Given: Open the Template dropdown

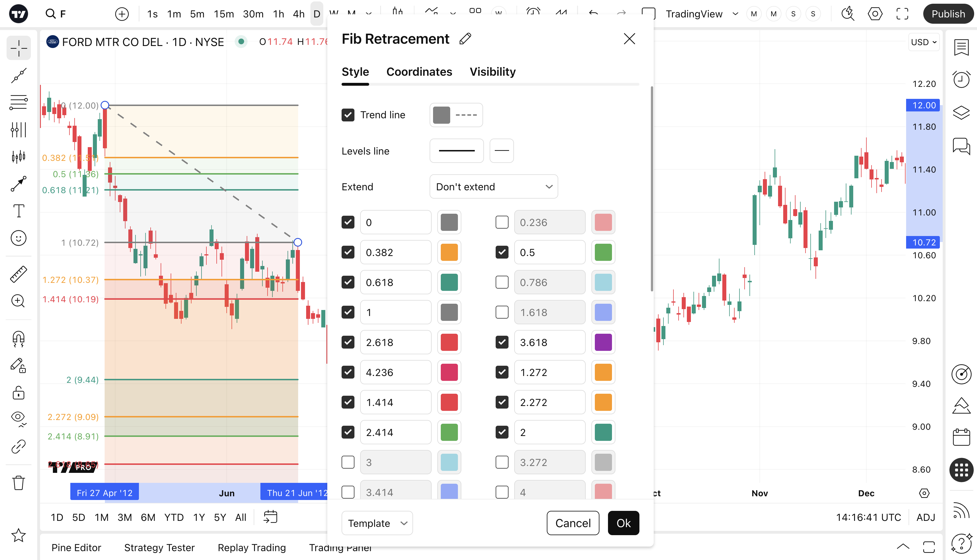Looking at the screenshot, I should [x=377, y=523].
